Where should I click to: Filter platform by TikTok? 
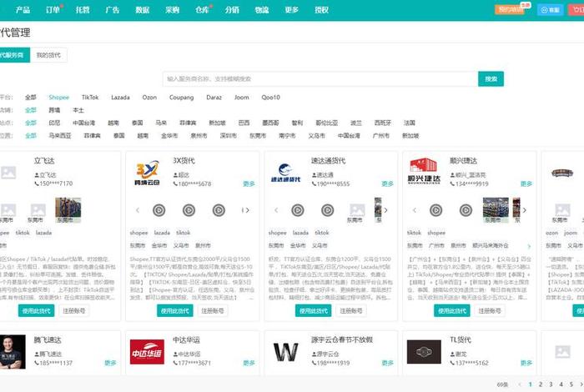point(90,98)
